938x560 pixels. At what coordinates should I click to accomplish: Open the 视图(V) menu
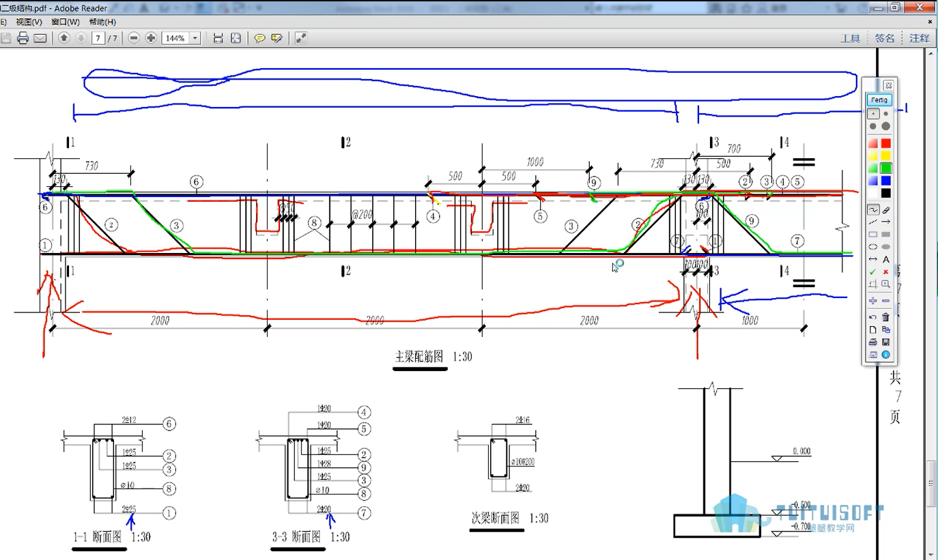click(x=29, y=22)
